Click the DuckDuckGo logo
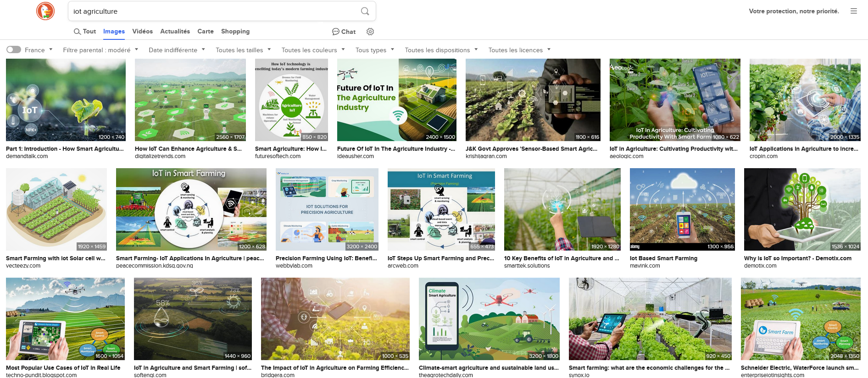Viewport: 868px width, 378px height. click(x=45, y=11)
